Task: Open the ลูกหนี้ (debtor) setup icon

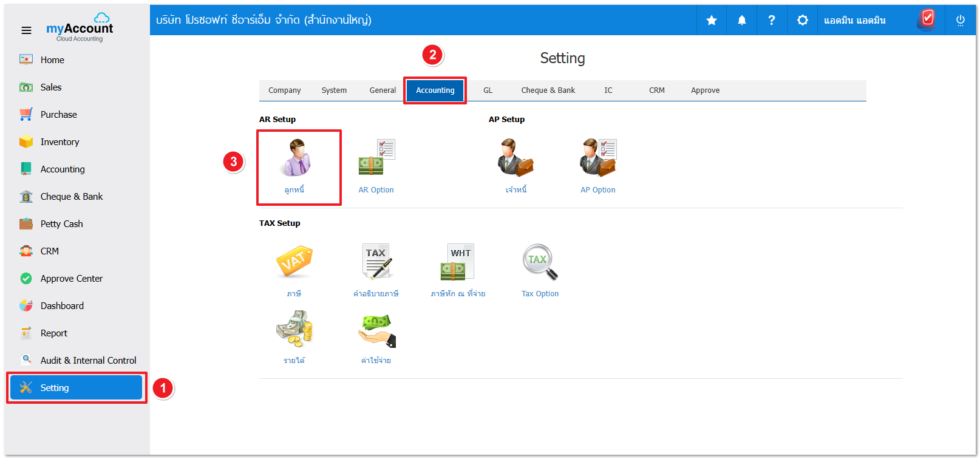Action: (x=296, y=158)
